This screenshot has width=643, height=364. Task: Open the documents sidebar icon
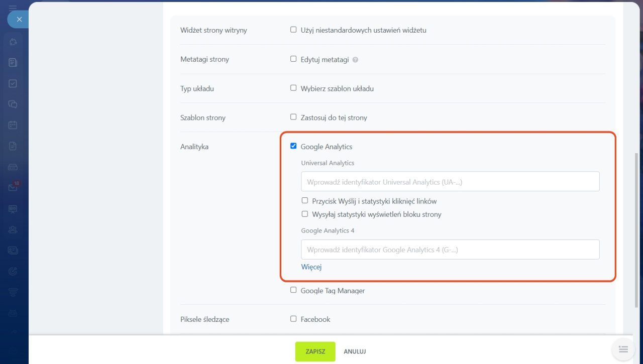click(13, 146)
